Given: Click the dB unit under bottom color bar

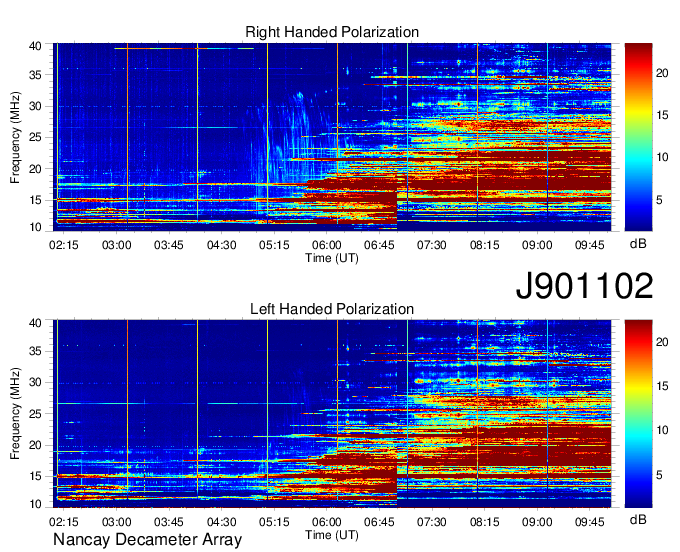Looking at the screenshot, I should click(x=638, y=519).
